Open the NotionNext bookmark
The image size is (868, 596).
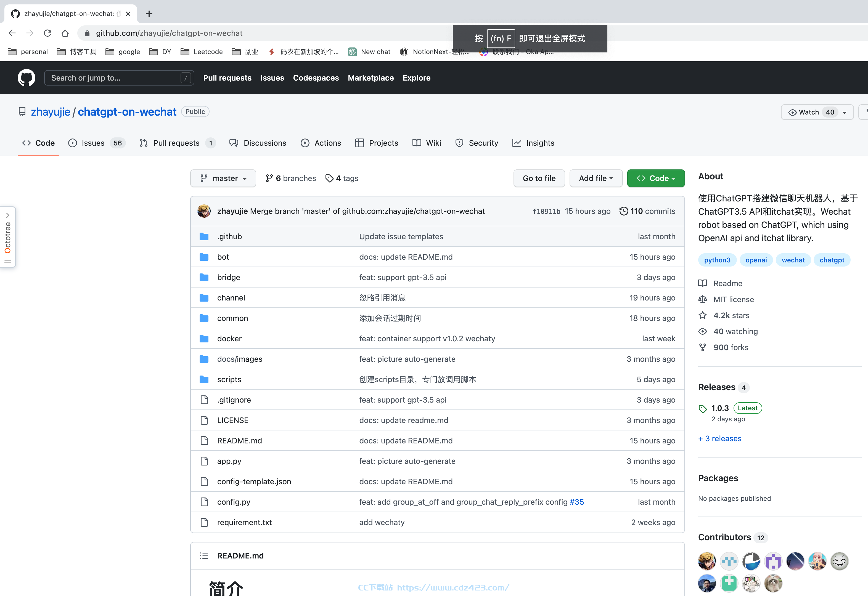click(435, 52)
